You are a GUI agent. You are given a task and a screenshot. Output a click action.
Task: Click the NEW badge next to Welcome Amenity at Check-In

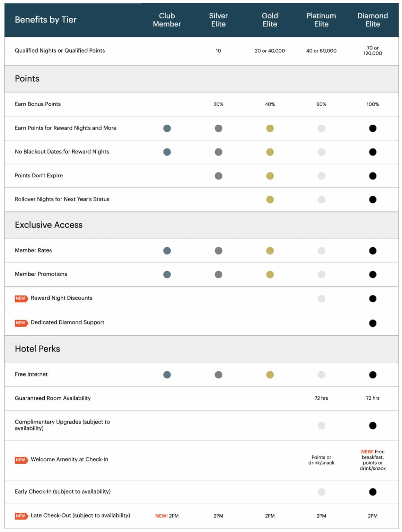(20, 460)
